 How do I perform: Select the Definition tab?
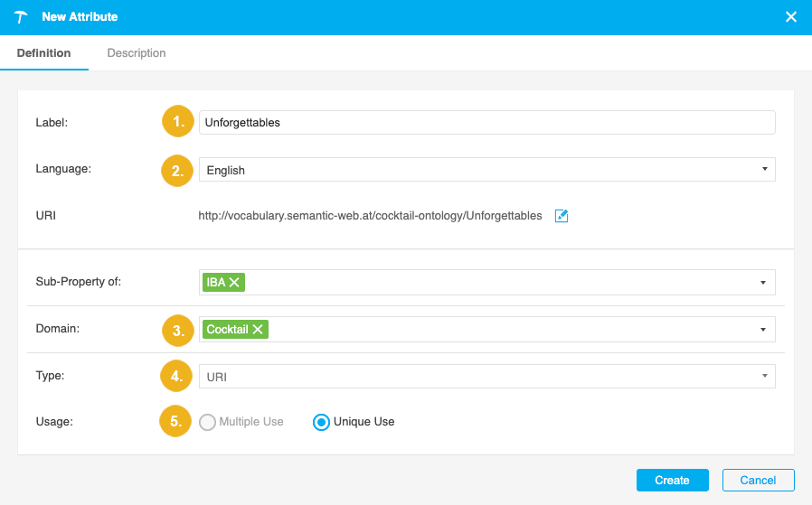[x=44, y=53]
